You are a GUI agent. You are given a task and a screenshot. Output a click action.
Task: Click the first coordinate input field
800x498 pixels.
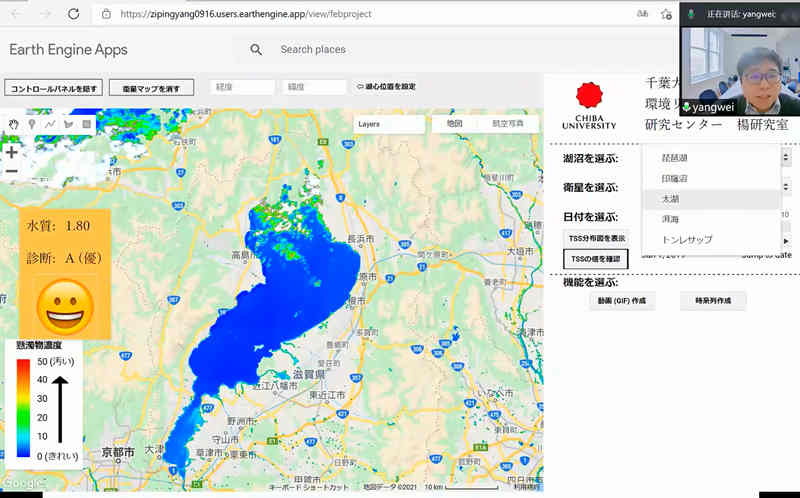242,87
